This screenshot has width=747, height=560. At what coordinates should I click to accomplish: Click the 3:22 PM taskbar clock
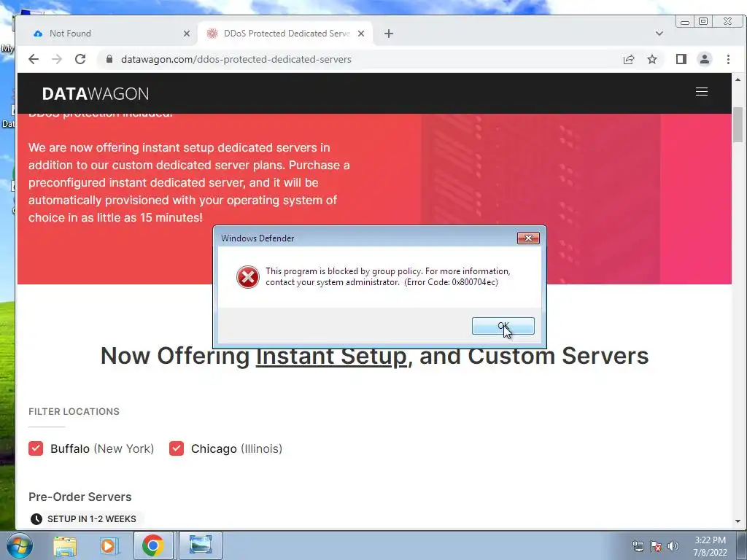coord(710,546)
